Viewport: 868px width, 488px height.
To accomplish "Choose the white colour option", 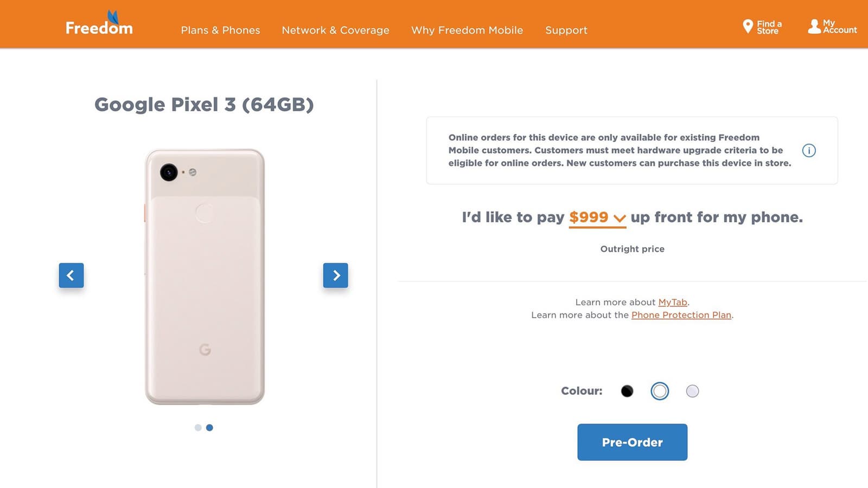I will [x=660, y=391].
